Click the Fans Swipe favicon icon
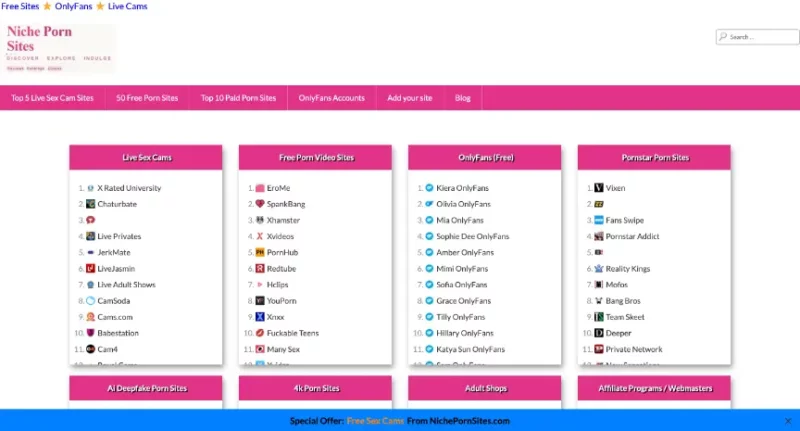Image resolution: width=800 pixels, height=431 pixels. coord(598,220)
